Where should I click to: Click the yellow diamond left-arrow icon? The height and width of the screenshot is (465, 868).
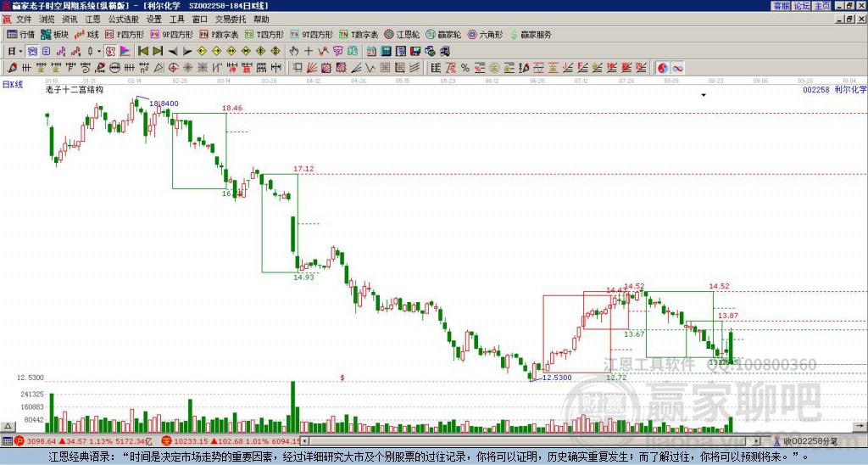pyautogui.click(x=202, y=52)
